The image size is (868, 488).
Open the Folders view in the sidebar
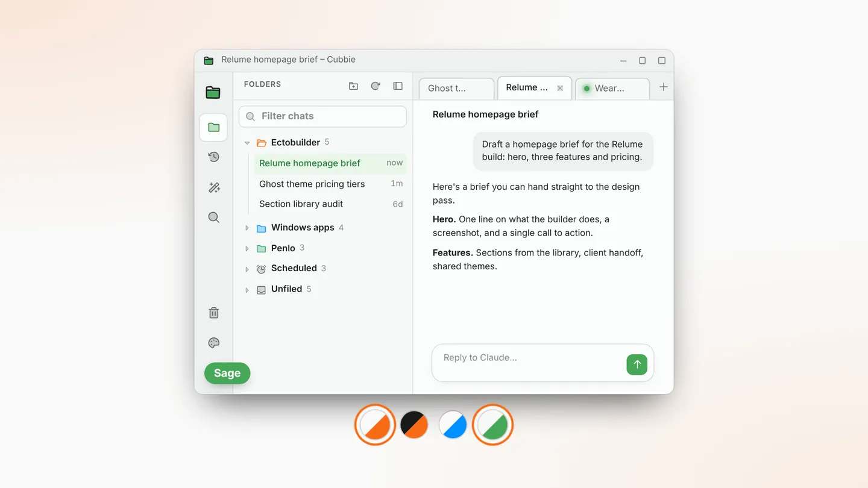[x=213, y=127]
